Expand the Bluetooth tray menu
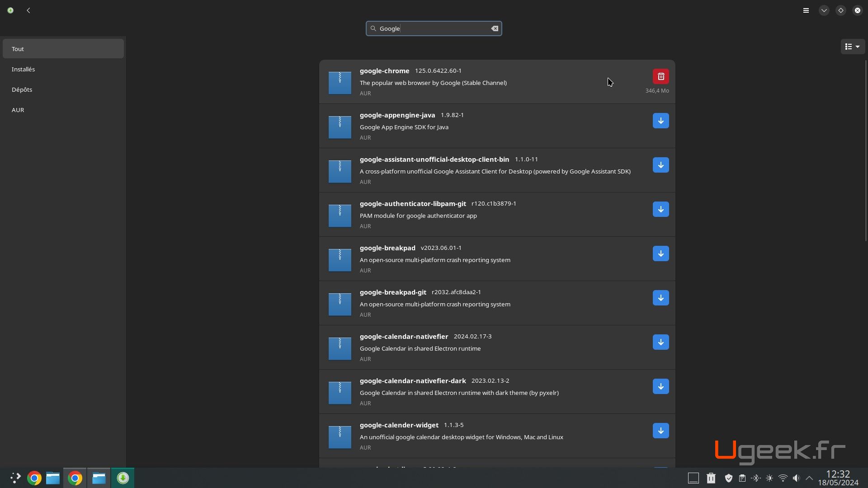 click(x=755, y=478)
